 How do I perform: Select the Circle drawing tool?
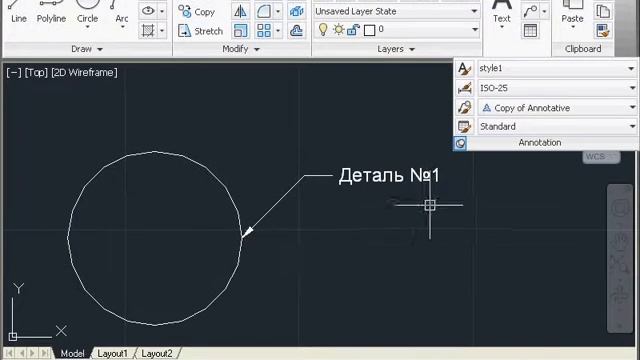point(87,10)
